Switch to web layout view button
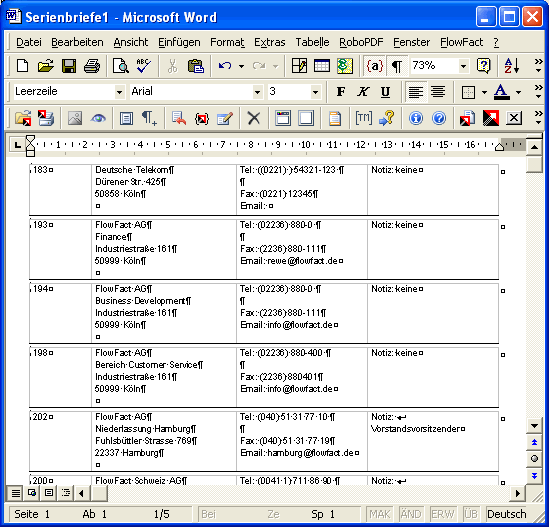Viewport: 549px width, 527px height. point(32,493)
